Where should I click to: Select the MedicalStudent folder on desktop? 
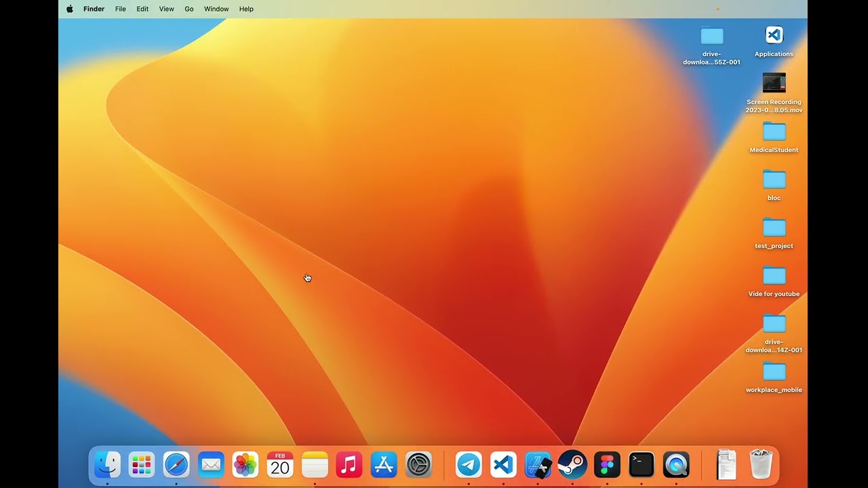click(774, 131)
